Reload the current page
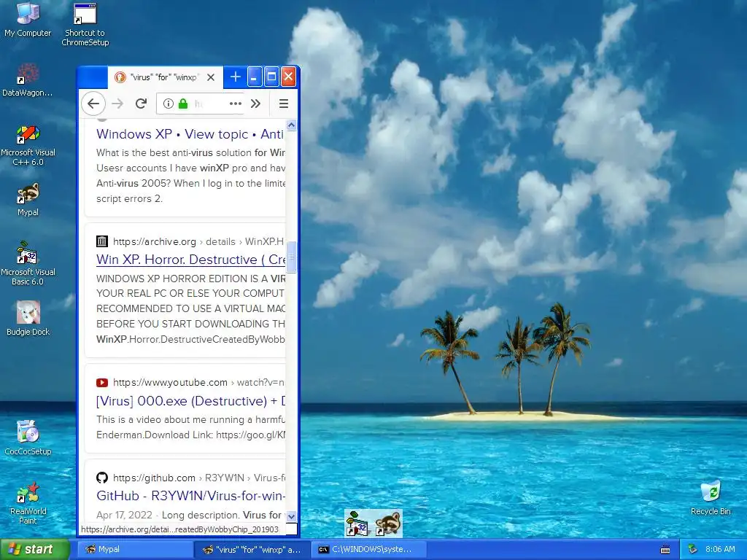This screenshot has height=560, width=747. click(141, 104)
